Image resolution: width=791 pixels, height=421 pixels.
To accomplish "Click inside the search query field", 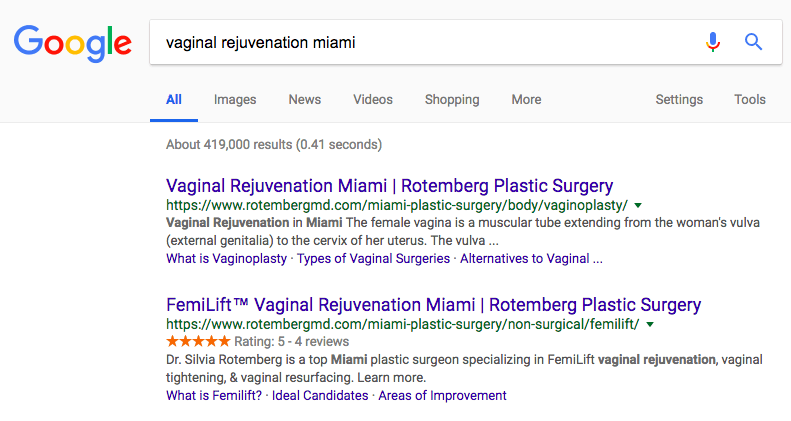I will tap(420, 43).
